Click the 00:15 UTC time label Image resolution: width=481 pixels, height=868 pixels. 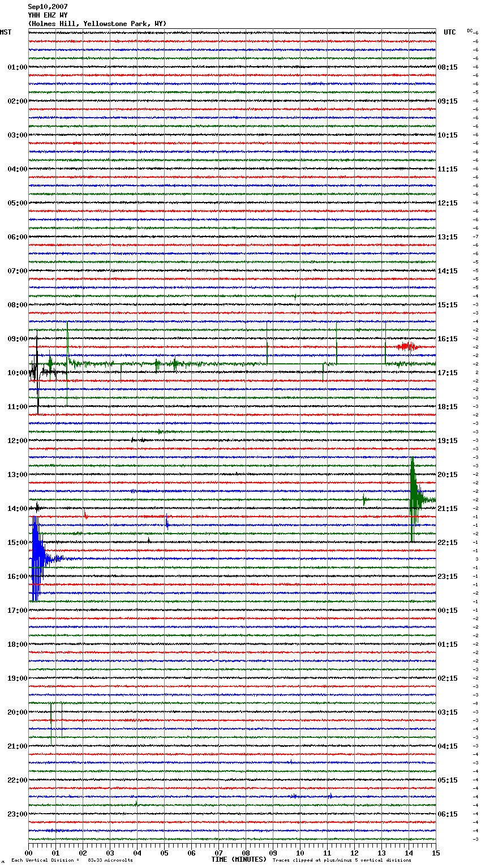click(x=448, y=611)
